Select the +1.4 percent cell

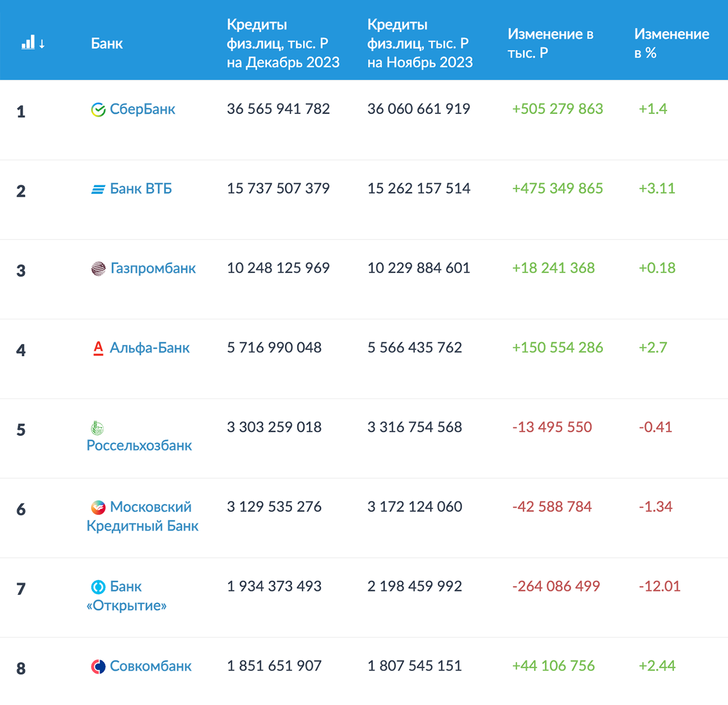coord(653,109)
